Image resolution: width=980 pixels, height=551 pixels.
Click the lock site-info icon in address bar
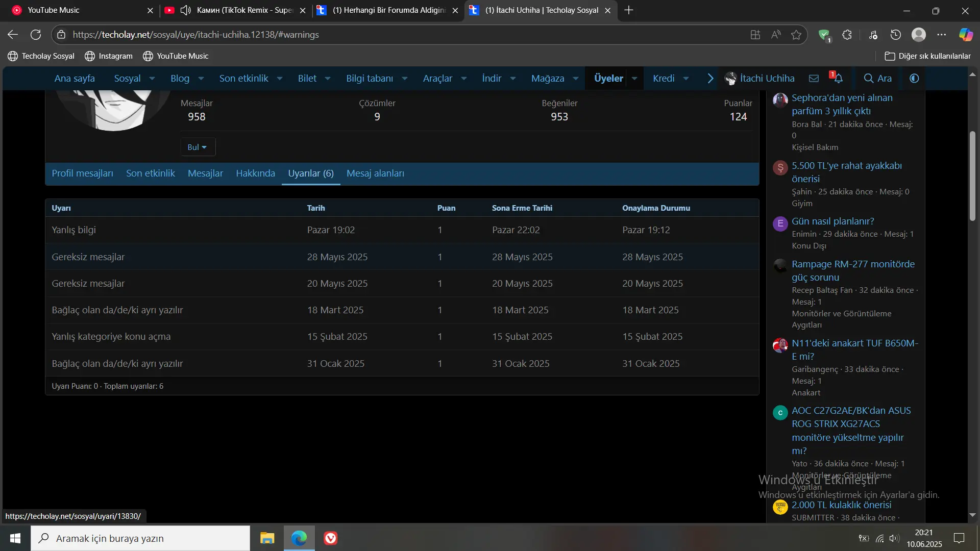[61, 35]
